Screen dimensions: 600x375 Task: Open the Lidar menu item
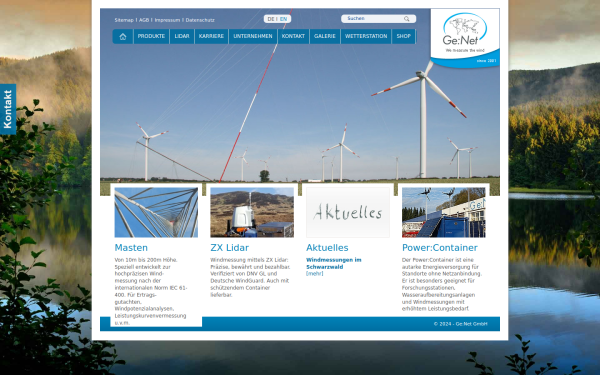pyautogui.click(x=182, y=36)
